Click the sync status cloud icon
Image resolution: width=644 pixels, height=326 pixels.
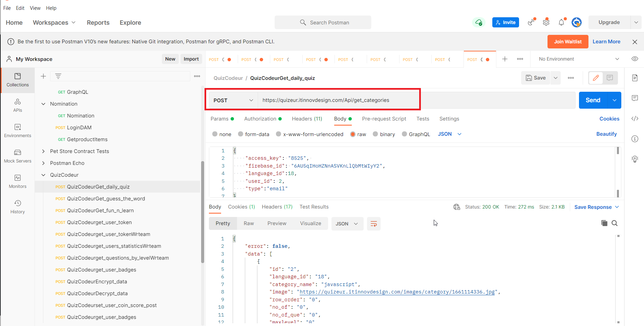coord(479,22)
